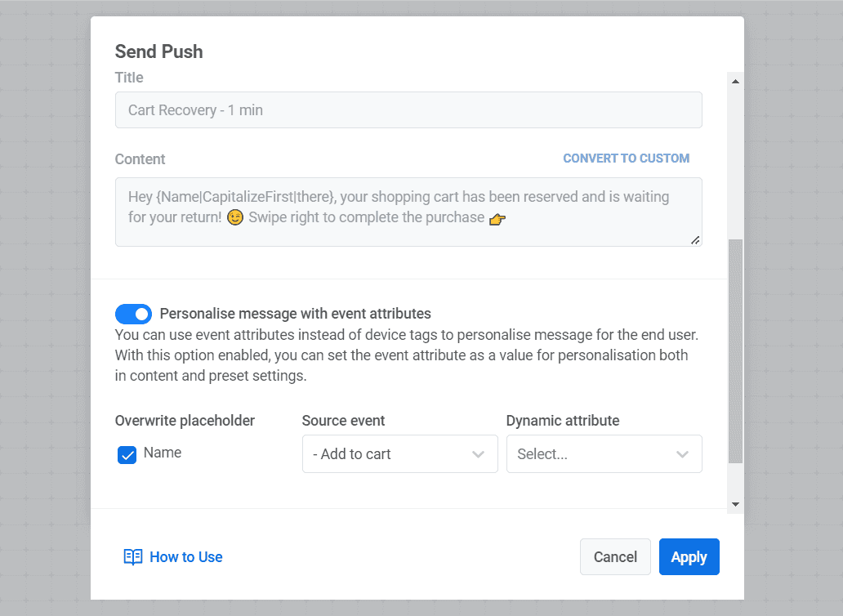This screenshot has height=616, width=843.
Task: Click the How to Use book icon
Action: 133,556
